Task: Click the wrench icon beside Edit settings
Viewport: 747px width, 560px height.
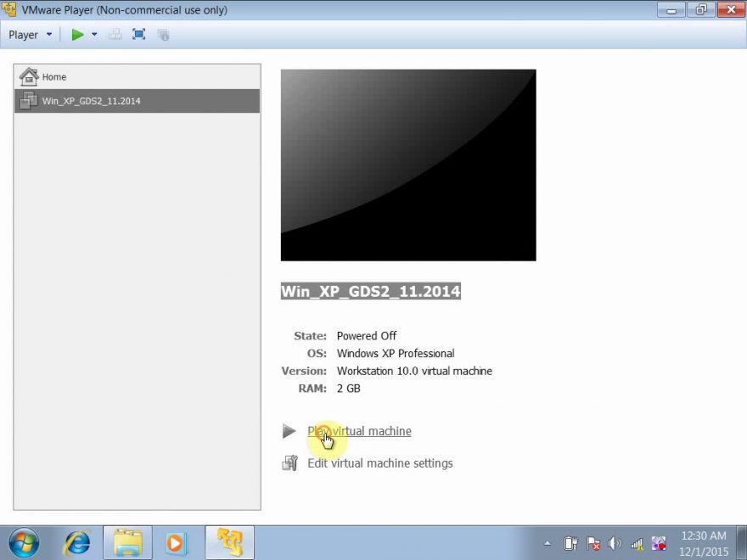Action: 289,462
